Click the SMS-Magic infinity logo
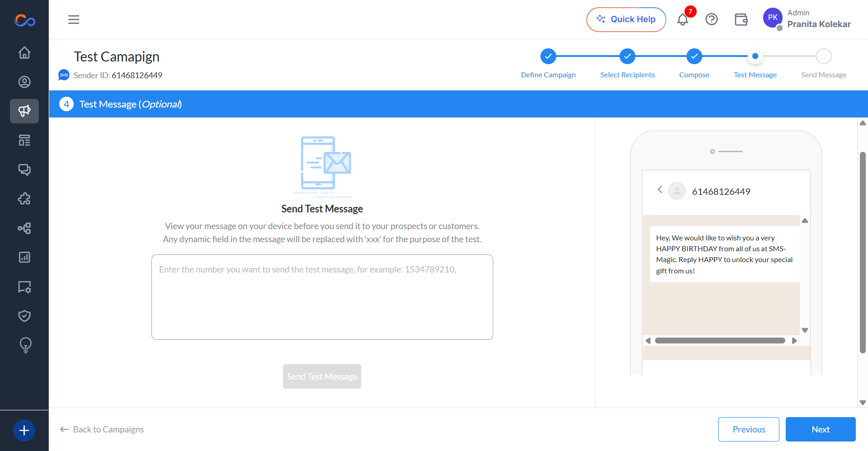This screenshot has width=868, height=451. [x=25, y=20]
